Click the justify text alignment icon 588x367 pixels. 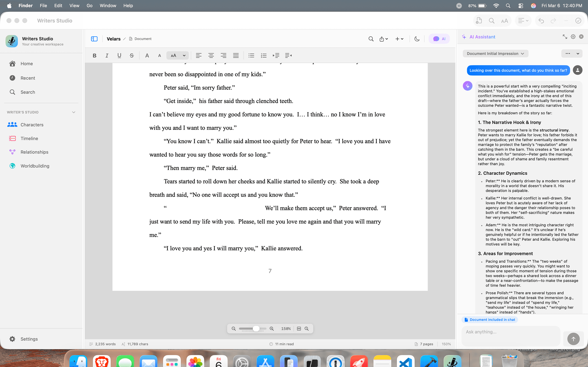pos(236,56)
